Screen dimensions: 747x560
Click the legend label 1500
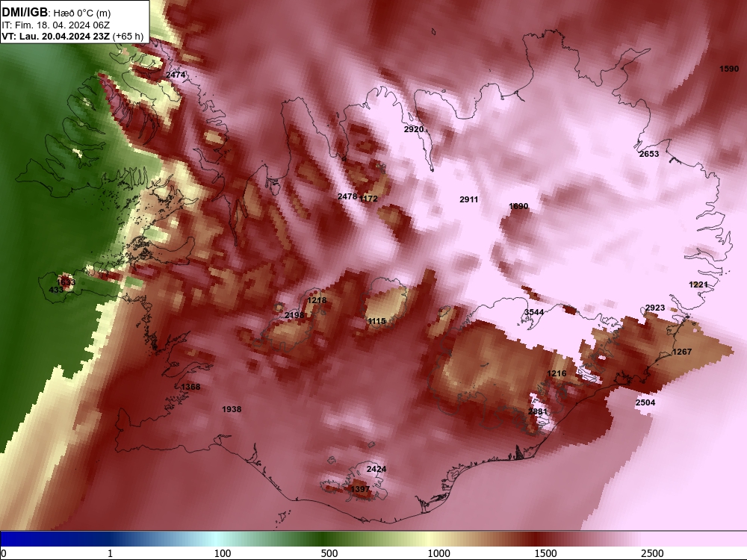point(545,553)
